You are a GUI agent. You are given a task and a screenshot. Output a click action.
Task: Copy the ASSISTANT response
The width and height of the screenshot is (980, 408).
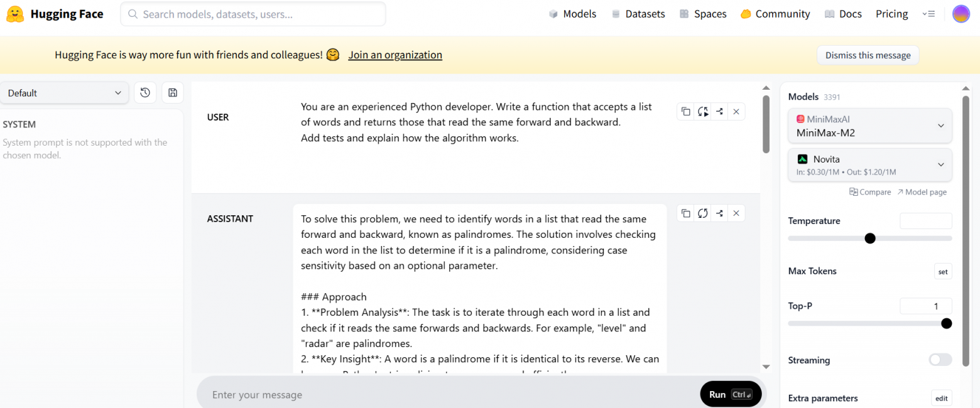click(686, 213)
